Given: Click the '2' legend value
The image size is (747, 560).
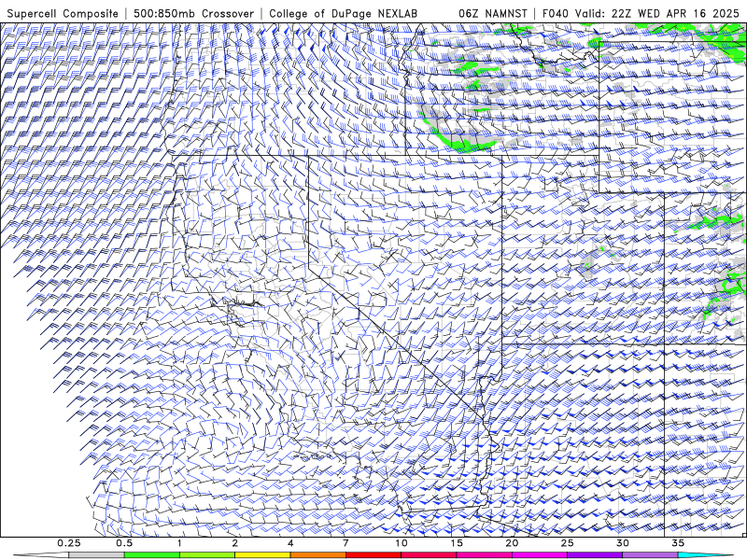Looking at the screenshot, I should (235, 543).
